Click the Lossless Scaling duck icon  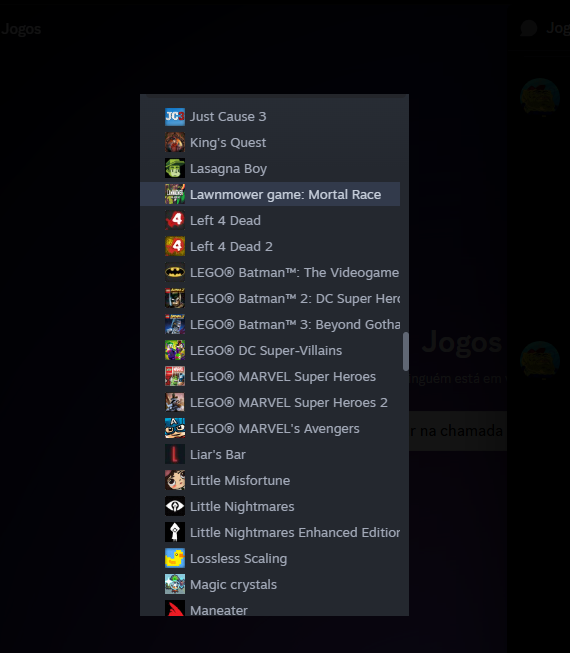coord(175,558)
